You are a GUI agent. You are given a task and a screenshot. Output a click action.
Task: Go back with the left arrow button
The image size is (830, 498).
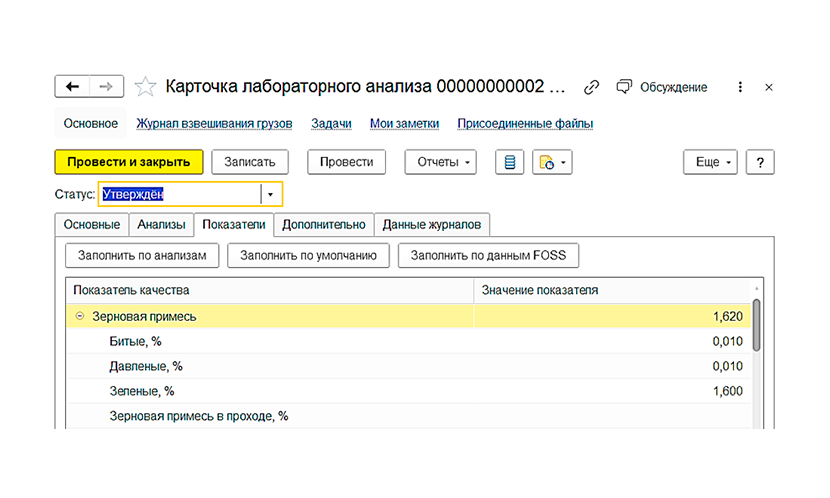pyautogui.click(x=73, y=86)
